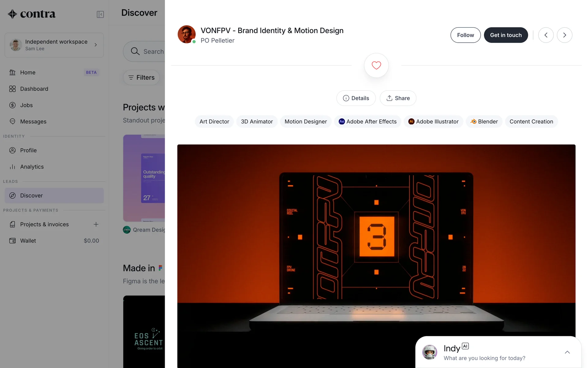
Task: Toggle Follow for PO Pelletier
Action: (x=465, y=35)
